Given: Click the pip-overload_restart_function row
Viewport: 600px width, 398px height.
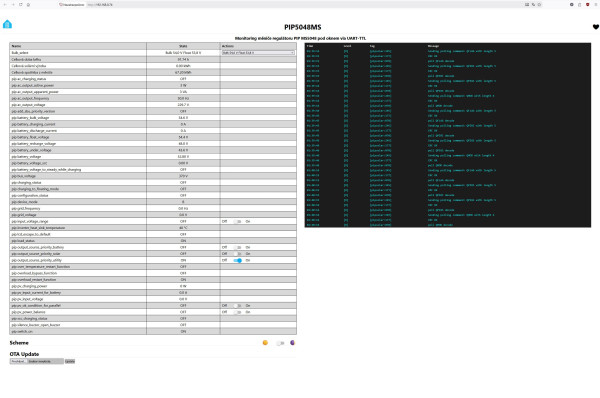Looking at the screenshot, I should (153, 280).
